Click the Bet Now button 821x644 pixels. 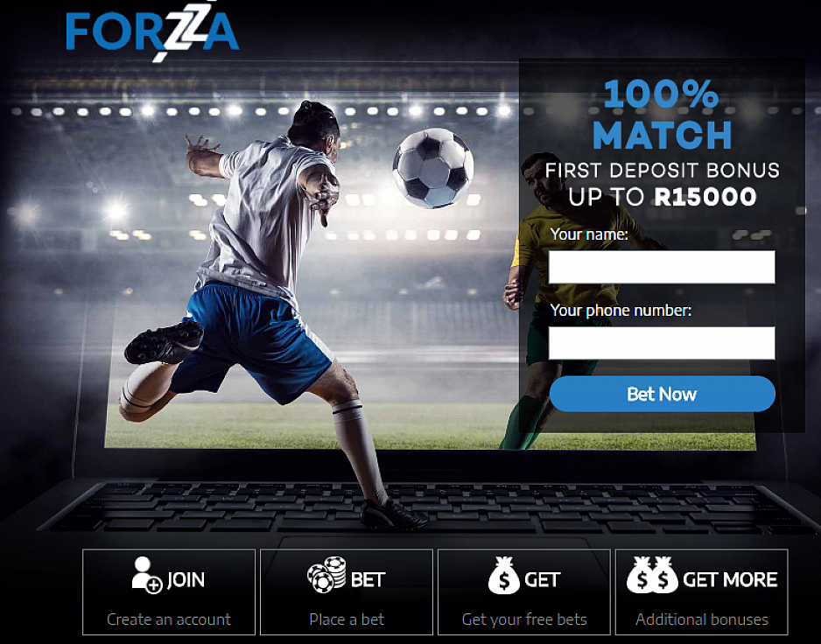pyautogui.click(x=662, y=394)
